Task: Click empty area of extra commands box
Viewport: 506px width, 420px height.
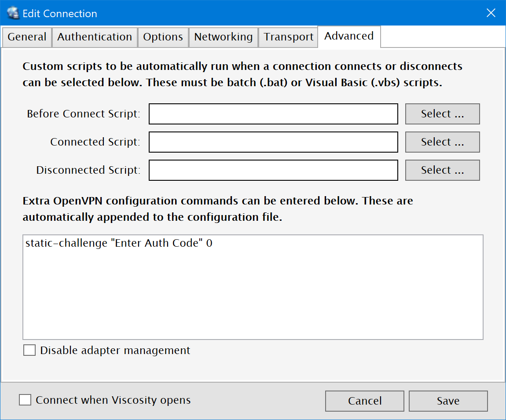Action: coord(253,299)
